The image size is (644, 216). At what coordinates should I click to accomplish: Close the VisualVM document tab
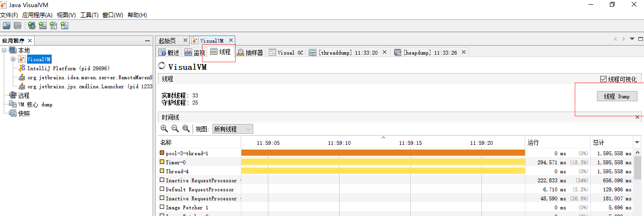[x=230, y=41]
